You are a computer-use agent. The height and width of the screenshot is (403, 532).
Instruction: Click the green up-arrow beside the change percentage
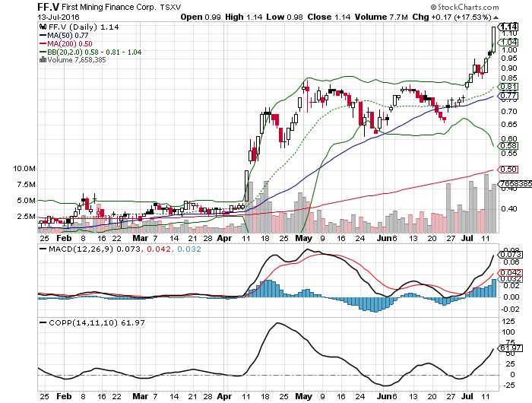(x=496, y=17)
